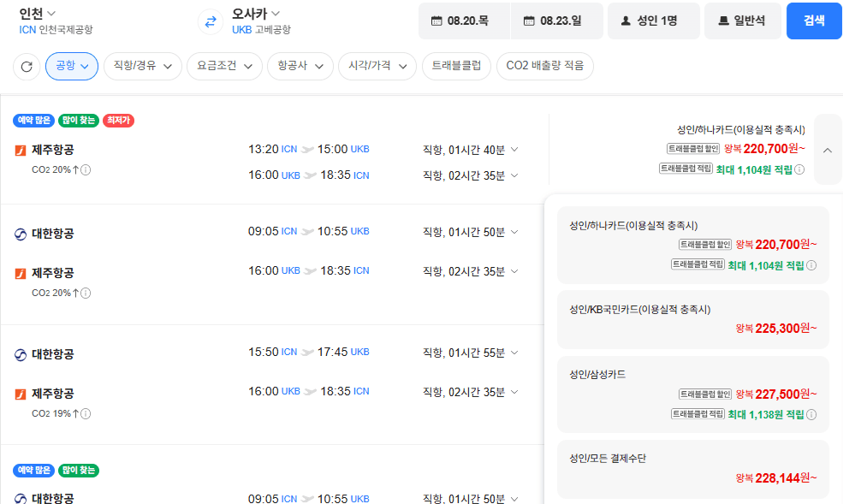Open the 공항 filter dropdown

pos(72,66)
